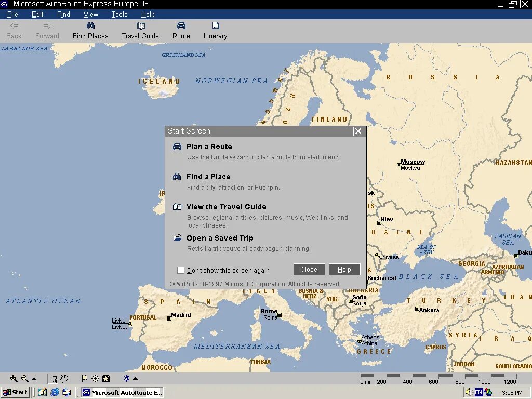
Task: Open the Find menu
Action: (x=63, y=14)
